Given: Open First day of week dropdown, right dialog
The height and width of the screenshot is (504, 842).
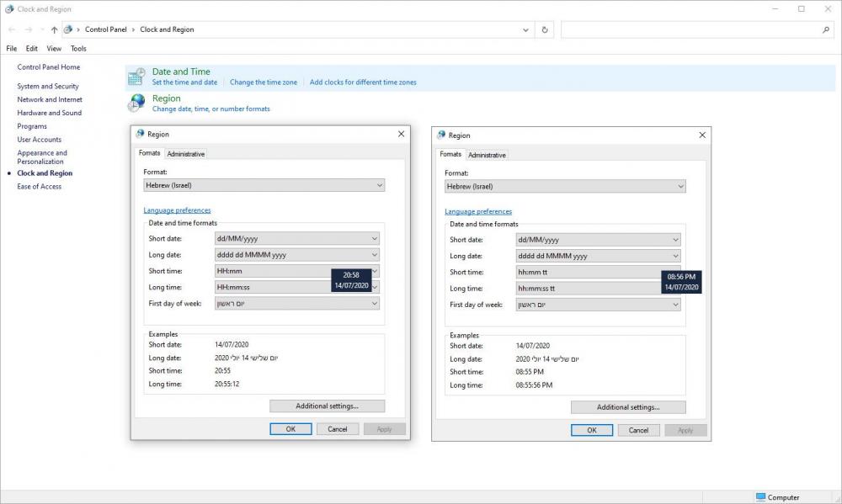Looking at the screenshot, I should pos(598,305).
